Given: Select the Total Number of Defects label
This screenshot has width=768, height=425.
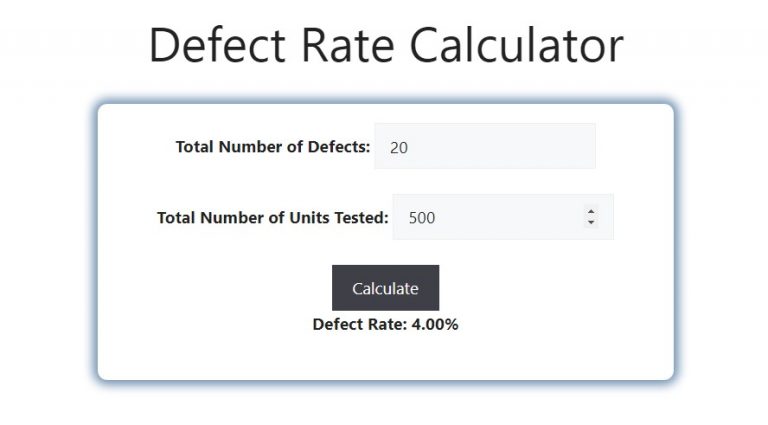Looking at the screenshot, I should coord(273,146).
